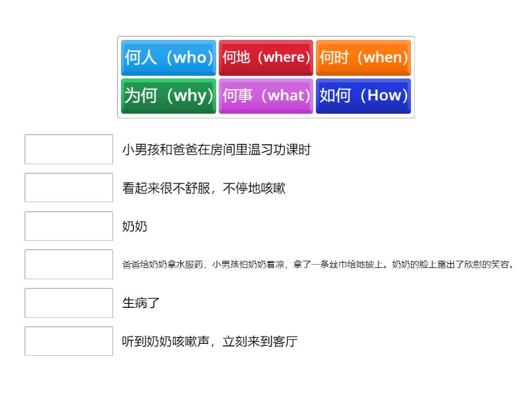Click the answer box next to 听到奶奶咳嗽声，立刻来到客厅
Viewport: 532px width, 399px height.
(68, 341)
